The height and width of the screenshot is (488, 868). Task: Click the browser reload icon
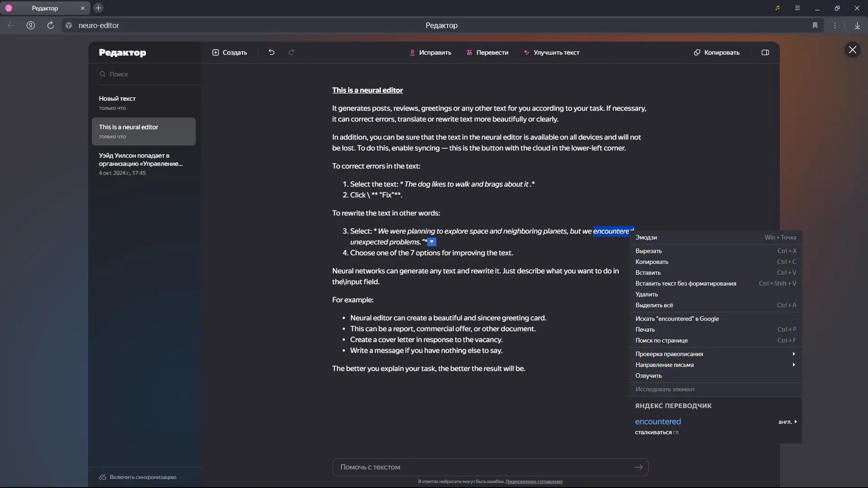point(51,25)
